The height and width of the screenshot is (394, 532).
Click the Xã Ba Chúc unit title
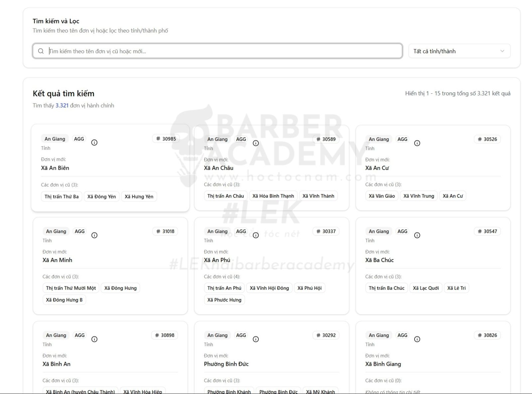379,260
